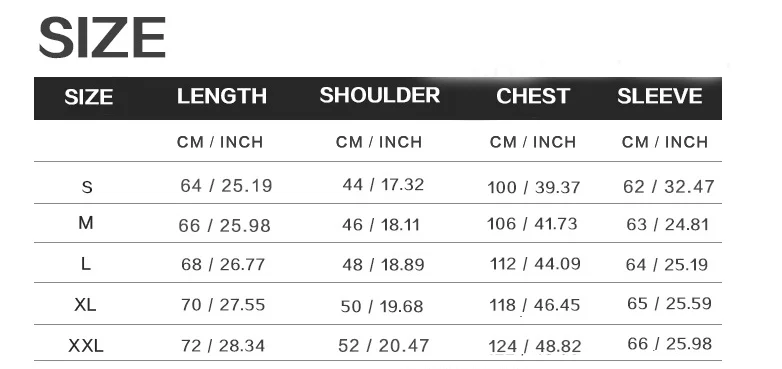Screen dimensions: 782x369
Task: Click the SHOULDER column header
Action: [380, 95]
